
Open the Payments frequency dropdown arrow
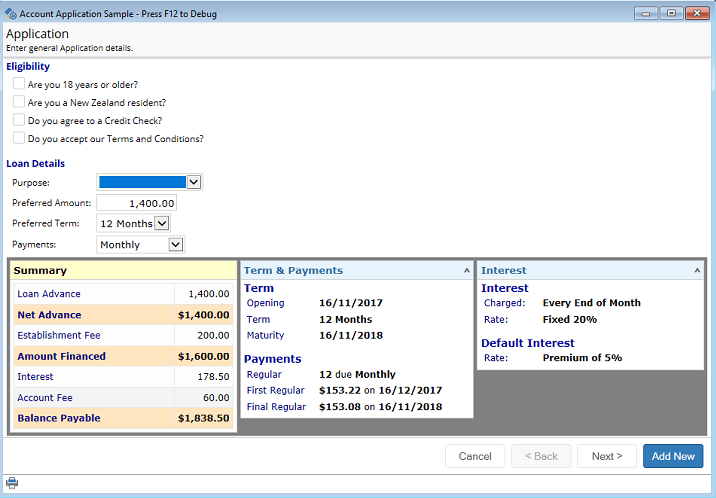point(176,245)
